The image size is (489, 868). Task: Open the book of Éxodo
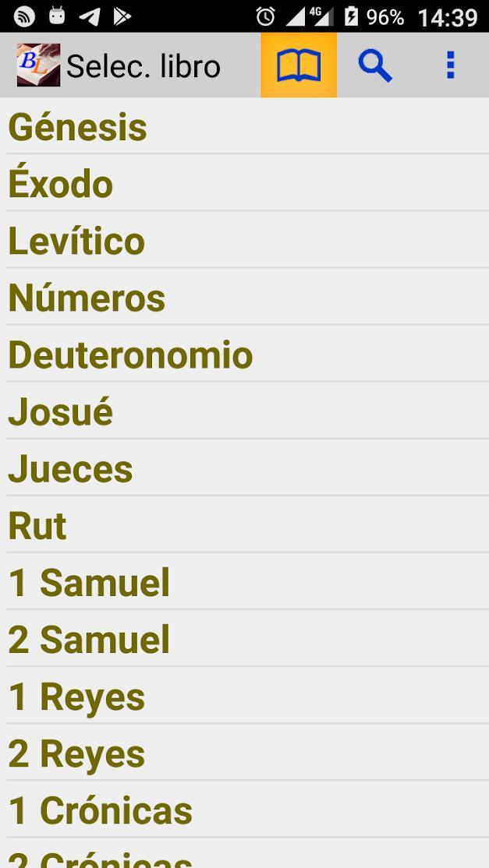[61, 183]
